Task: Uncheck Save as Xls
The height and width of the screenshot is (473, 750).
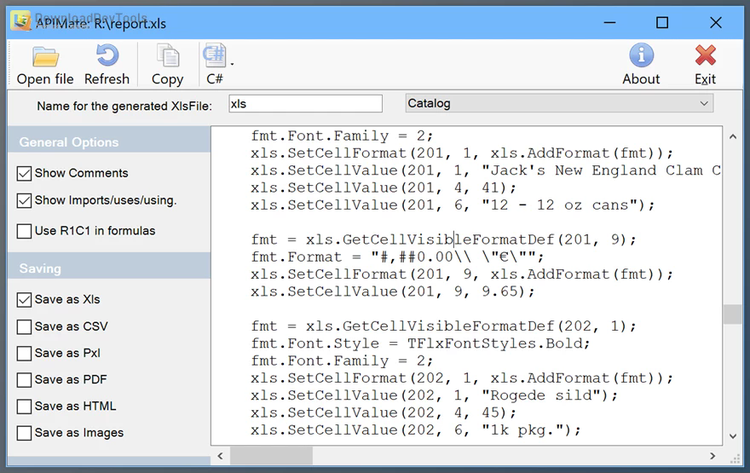Action: (x=24, y=300)
